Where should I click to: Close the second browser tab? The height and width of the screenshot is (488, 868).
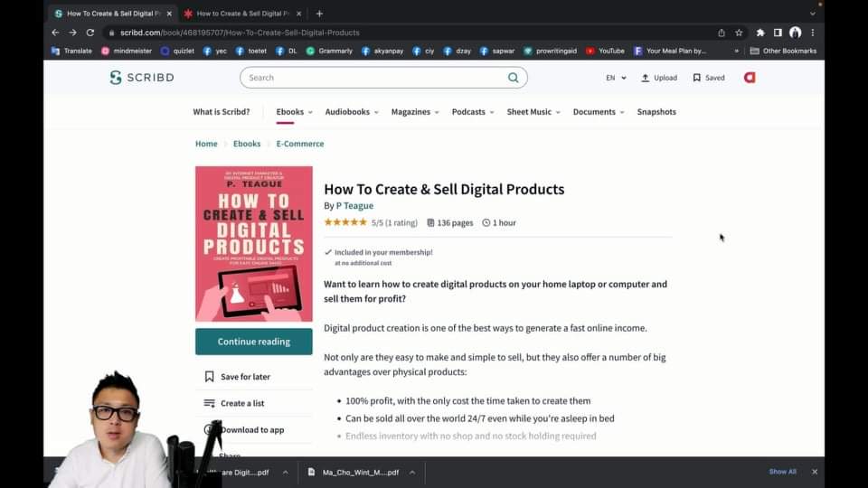tap(299, 14)
